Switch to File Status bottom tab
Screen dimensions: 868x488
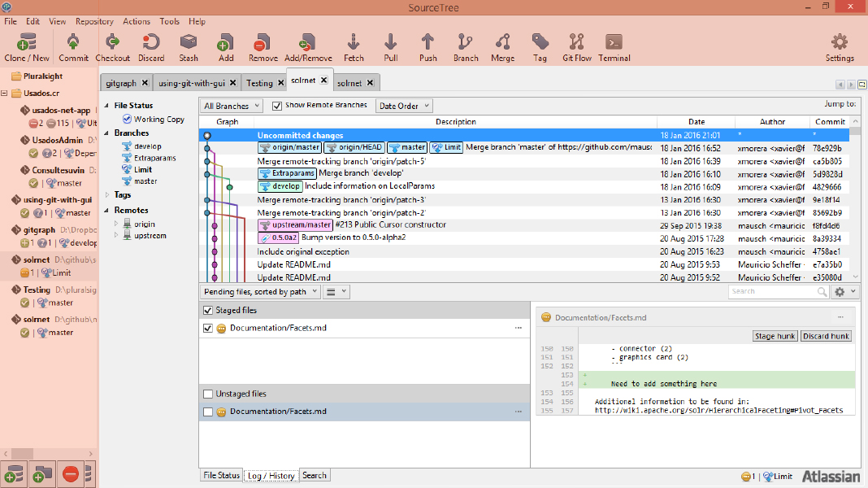point(221,475)
